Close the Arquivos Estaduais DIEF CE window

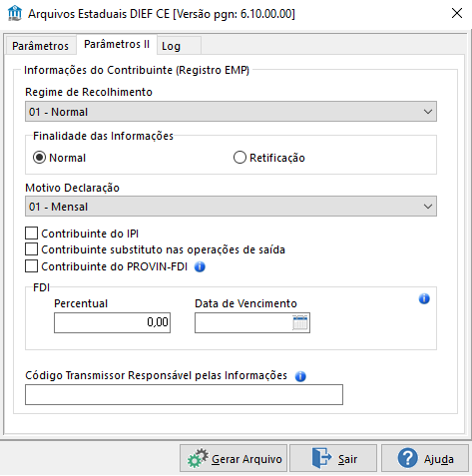pyautogui.click(x=457, y=13)
